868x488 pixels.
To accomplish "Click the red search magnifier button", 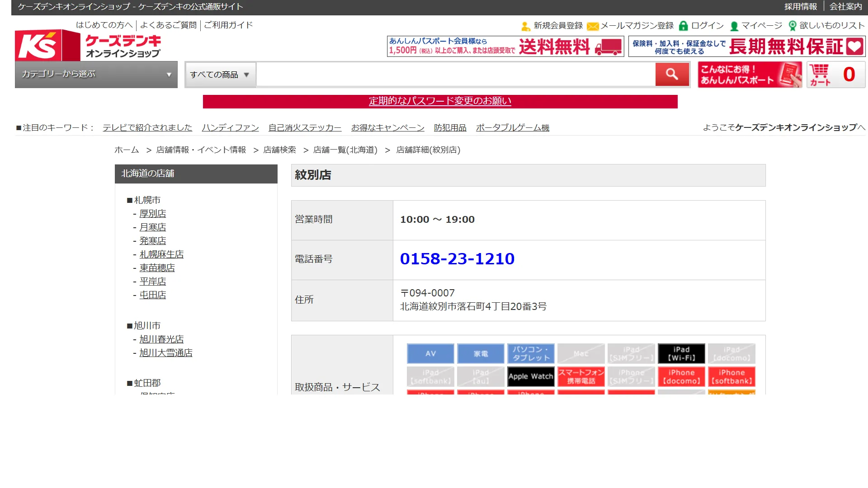I will click(672, 74).
